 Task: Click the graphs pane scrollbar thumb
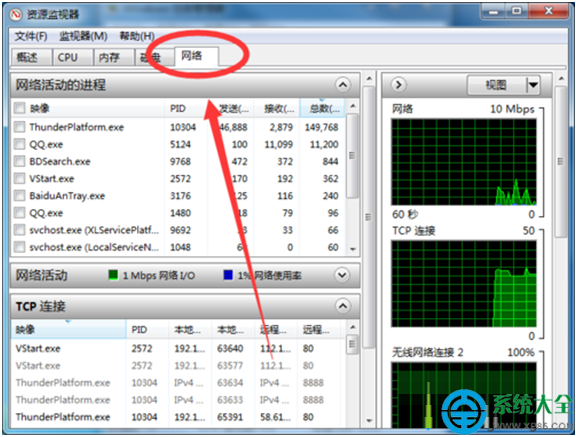pos(561,162)
